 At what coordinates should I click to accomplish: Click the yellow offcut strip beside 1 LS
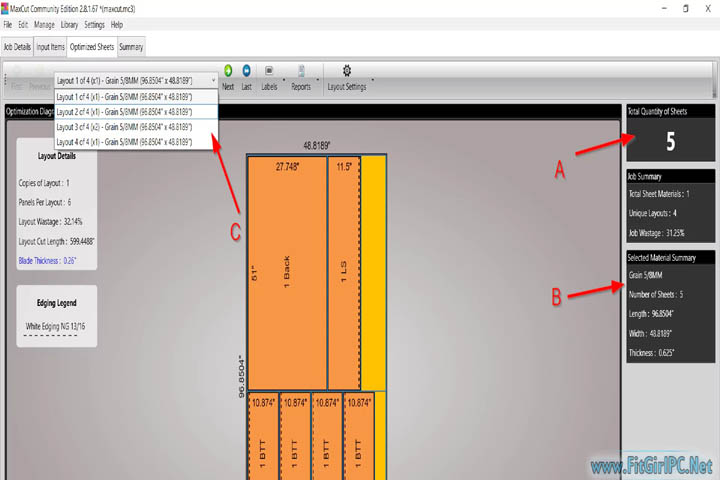tap(373, 272)
